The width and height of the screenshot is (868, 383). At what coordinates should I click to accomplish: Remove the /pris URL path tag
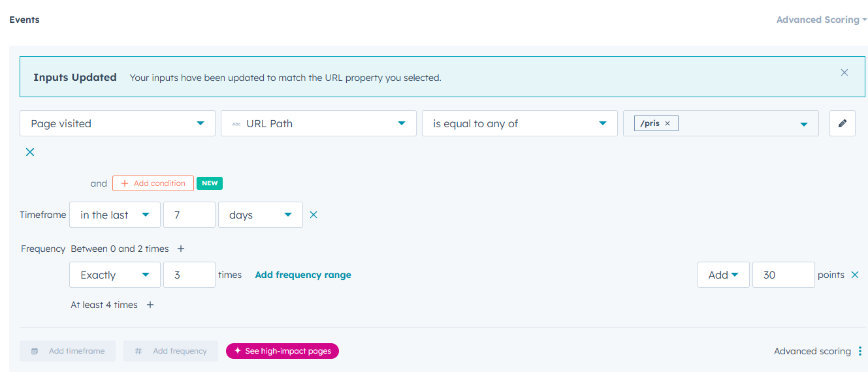click(667, 122)
